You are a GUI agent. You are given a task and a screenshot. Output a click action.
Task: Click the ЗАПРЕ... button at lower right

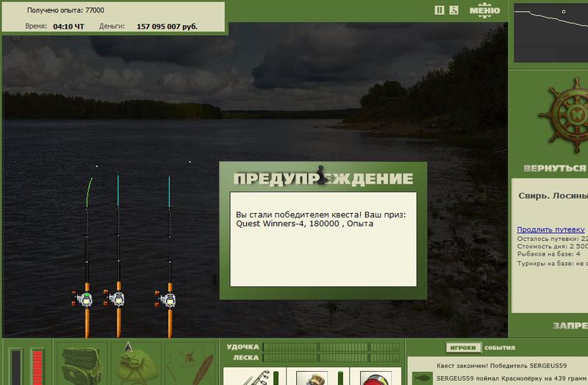pos(570,325)
